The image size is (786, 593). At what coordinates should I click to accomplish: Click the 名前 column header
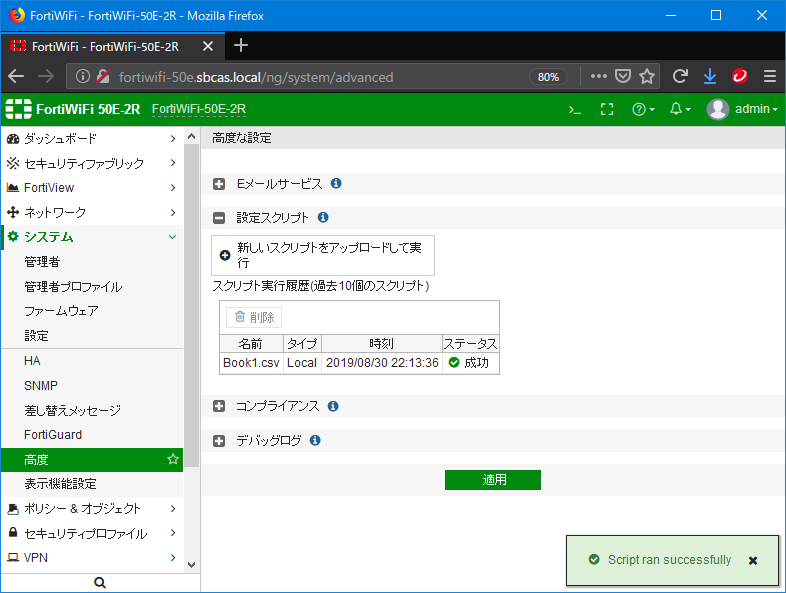point(251,344)
